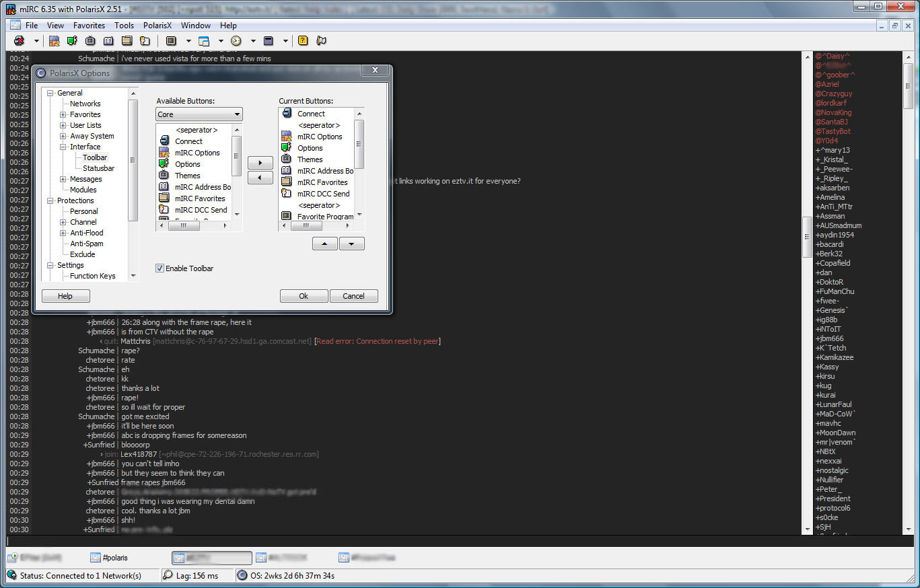This screenshot has height=588, width=920.
Task: Click the window layout toolbar icon
Action: (x=204, y=41)
